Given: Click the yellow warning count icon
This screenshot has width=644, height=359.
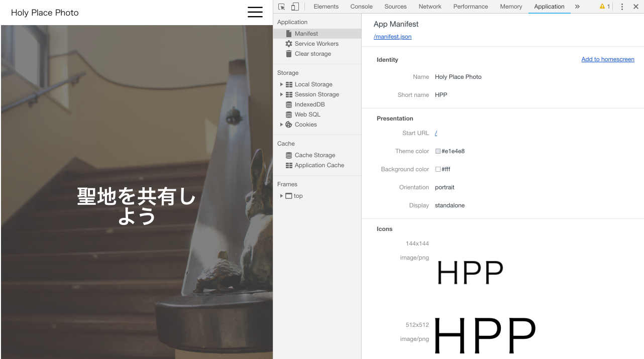Looking at the screenshot, I should (605, 7).
